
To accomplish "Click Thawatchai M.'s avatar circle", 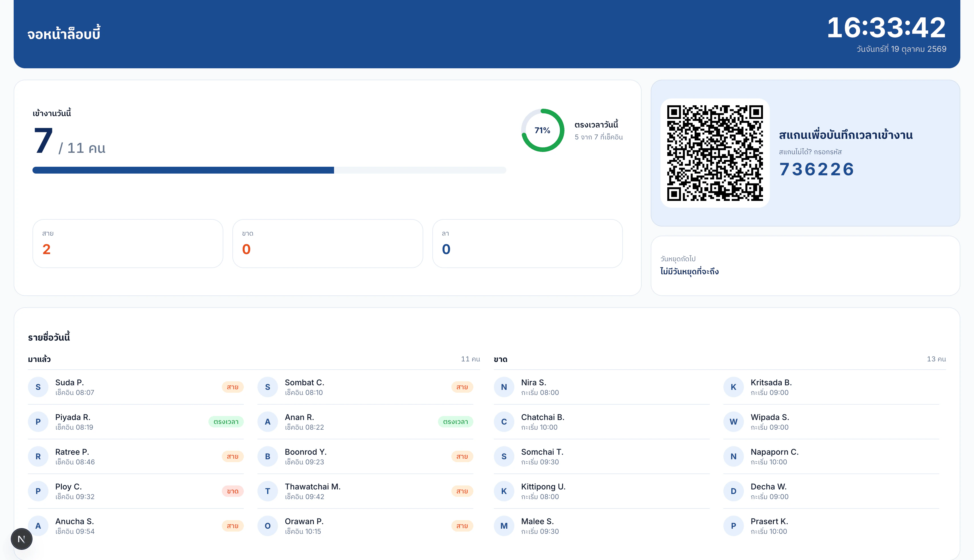I will [x=267, y=491].
